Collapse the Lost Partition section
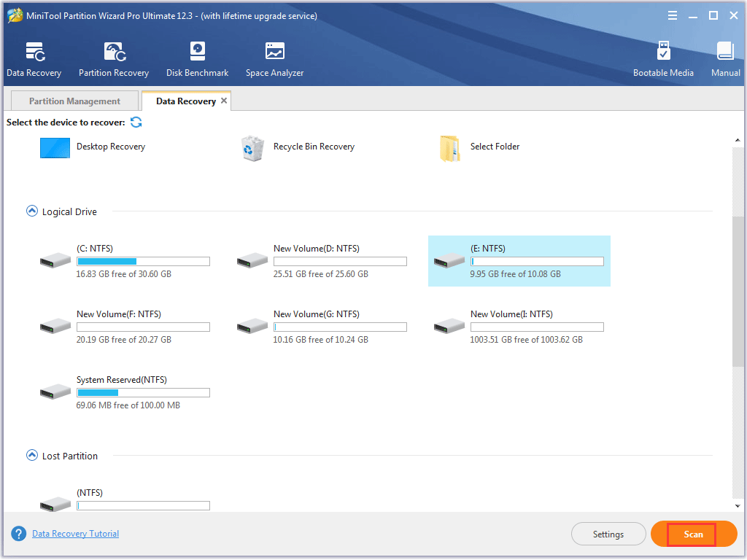 click(32, 455)
